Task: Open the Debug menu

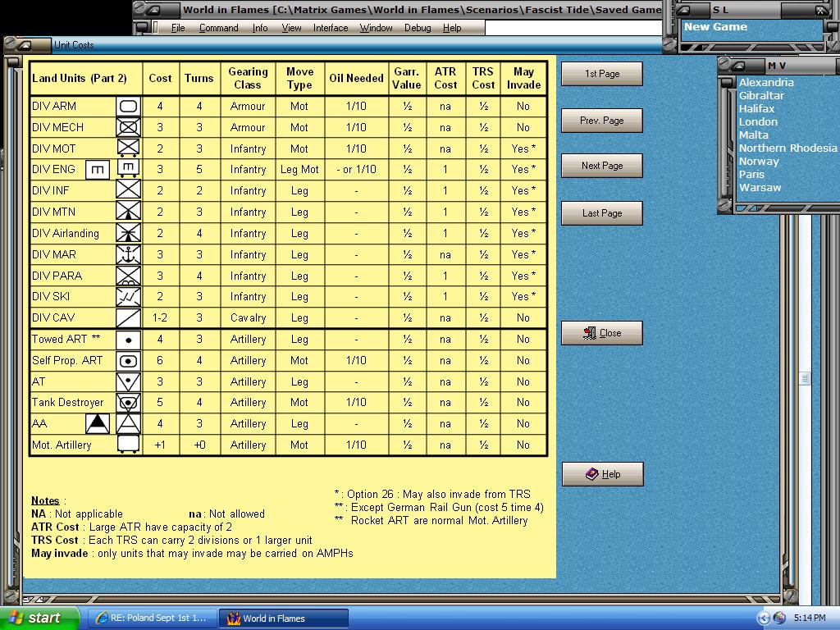Action: (418, 28)
